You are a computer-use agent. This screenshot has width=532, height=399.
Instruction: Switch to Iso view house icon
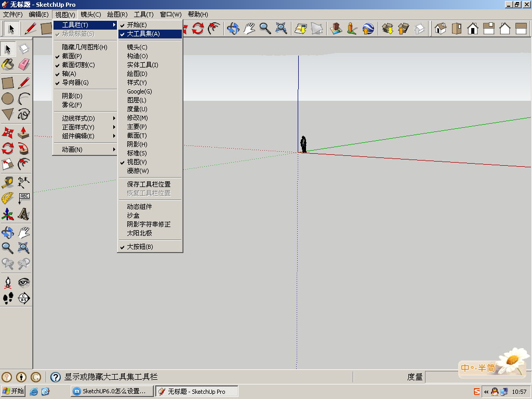click(441, 29)
